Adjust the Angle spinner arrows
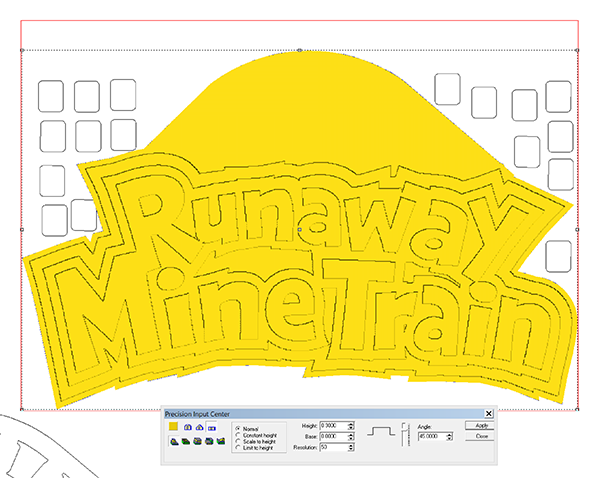The height and width of the screenshot is (478, 600). click(x=450, y=437)
